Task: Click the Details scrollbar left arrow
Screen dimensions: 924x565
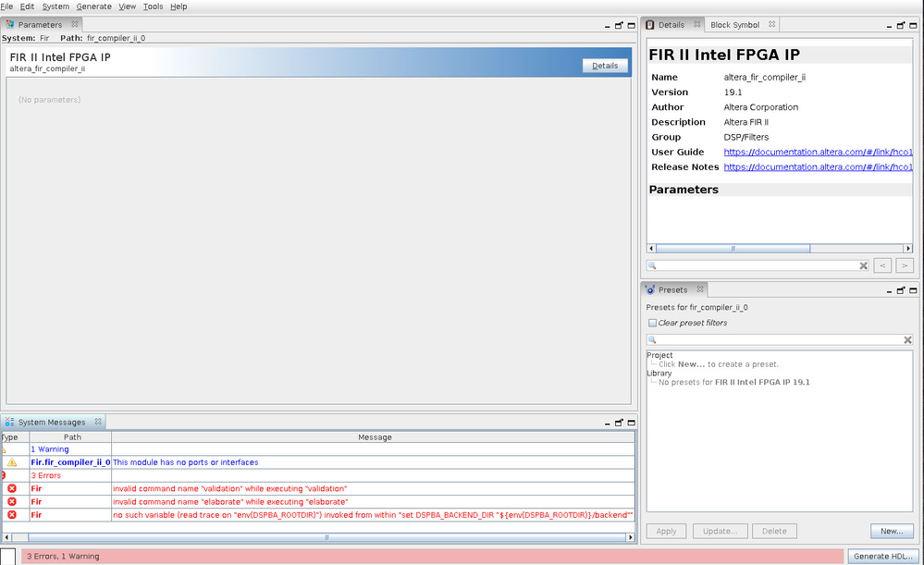Action: 651,249
